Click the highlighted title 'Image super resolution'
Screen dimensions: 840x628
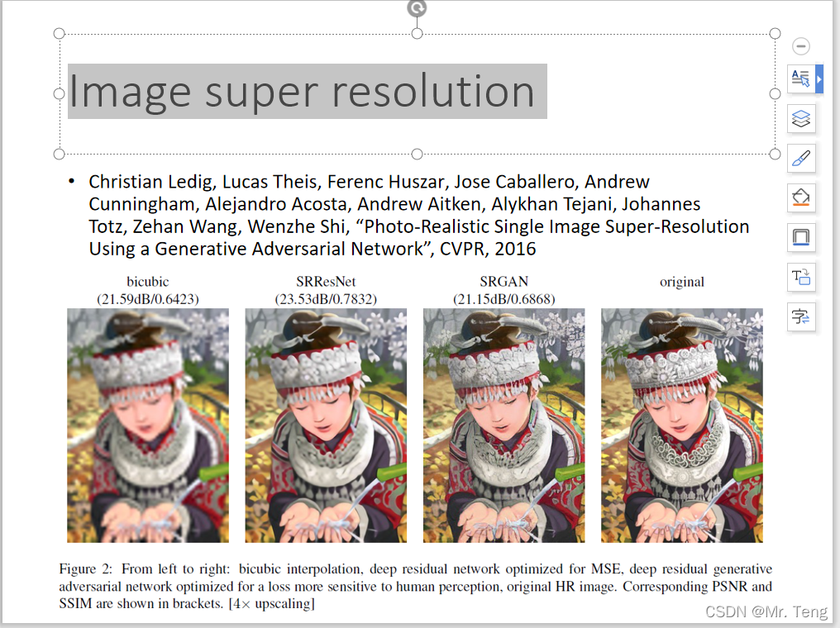point(307,92)
